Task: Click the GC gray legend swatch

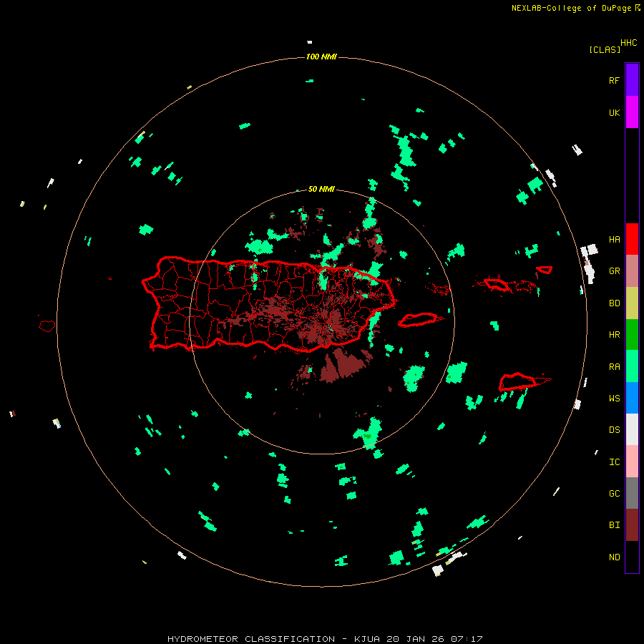Action: coord(632,493)
